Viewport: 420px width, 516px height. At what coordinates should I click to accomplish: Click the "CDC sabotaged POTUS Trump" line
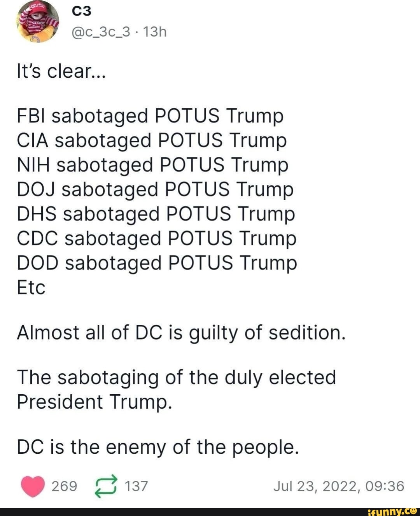coord(157,238)
